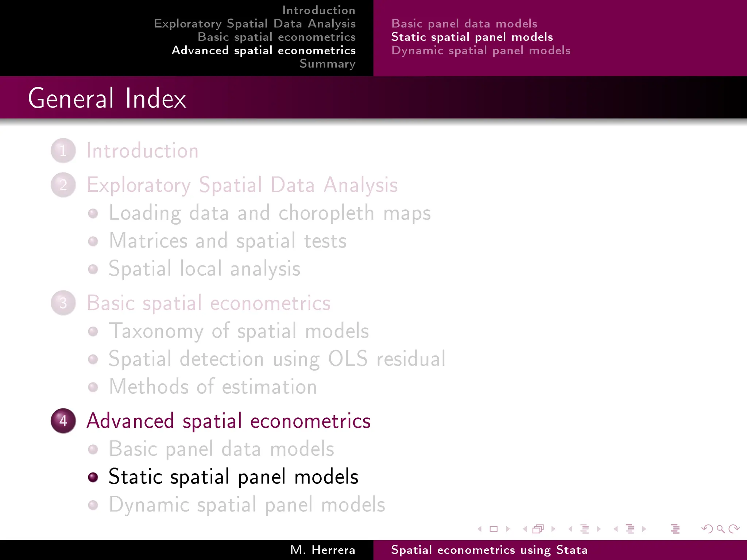
Task: Click Spatial econometrics using Stata footer title
Action: 489,550
